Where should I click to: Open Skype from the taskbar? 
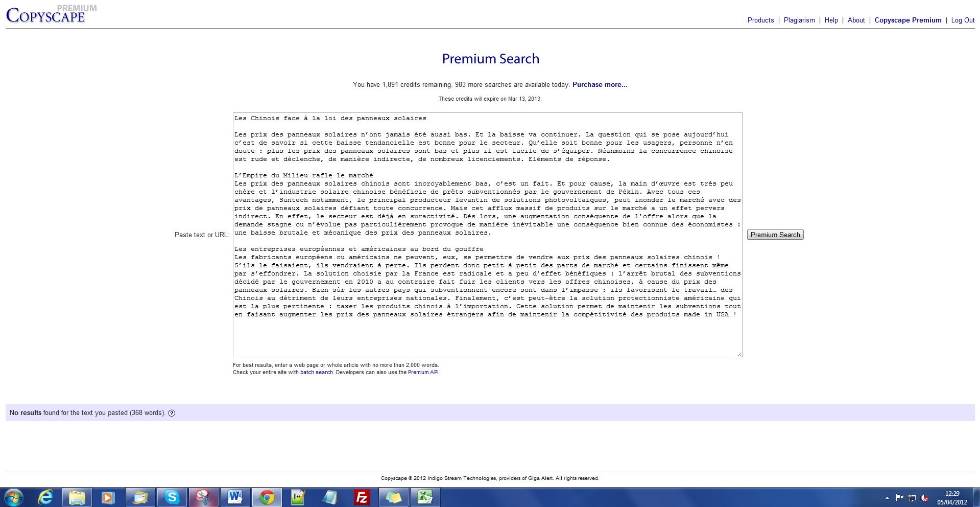point(172,497)
